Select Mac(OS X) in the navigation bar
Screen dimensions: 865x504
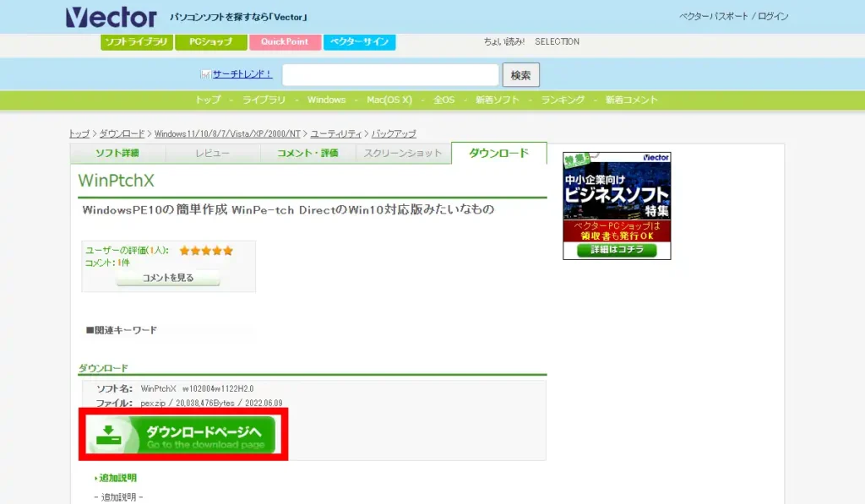coord(389,100)
